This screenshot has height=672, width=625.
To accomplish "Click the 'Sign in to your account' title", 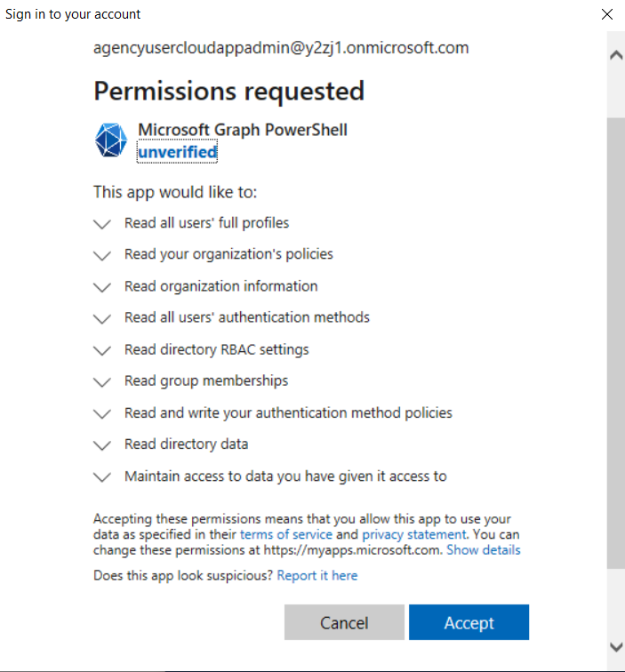I will click(72, 14).
